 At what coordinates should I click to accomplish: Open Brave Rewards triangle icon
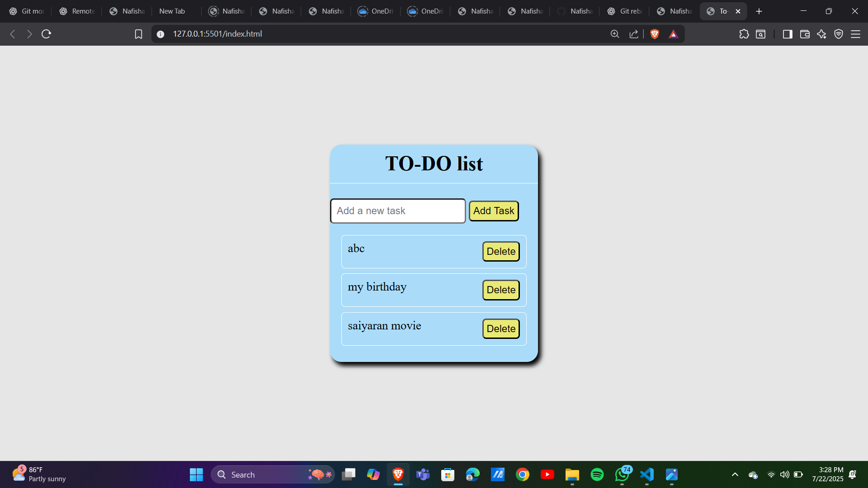click(x=674, y=34)
